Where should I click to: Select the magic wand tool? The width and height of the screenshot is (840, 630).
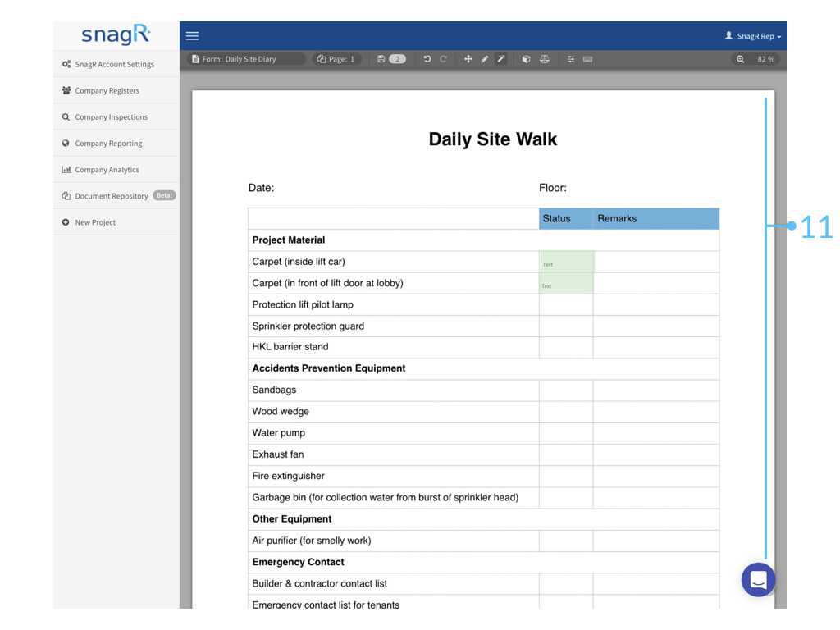pyautogui.click(x=501, y=59)
